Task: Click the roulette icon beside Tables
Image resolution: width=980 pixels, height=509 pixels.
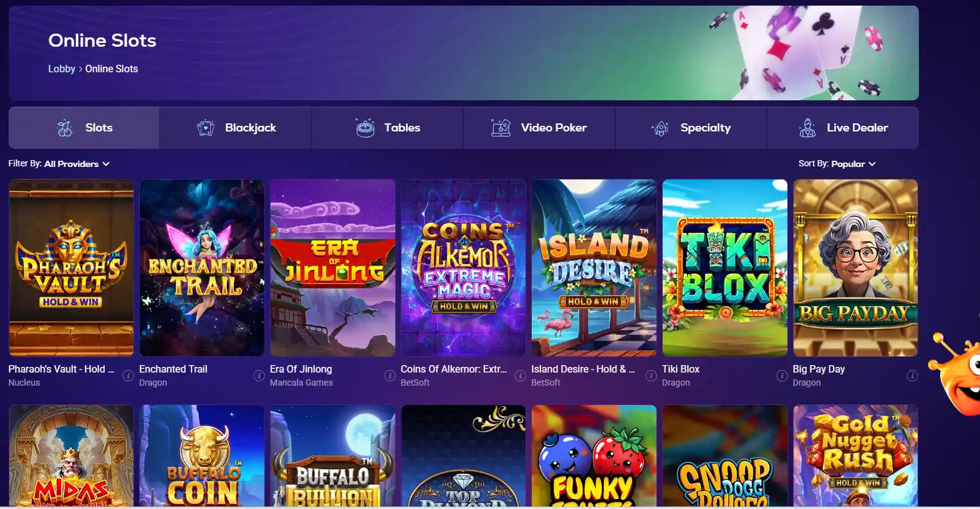Action: click(x=365, y=128)
